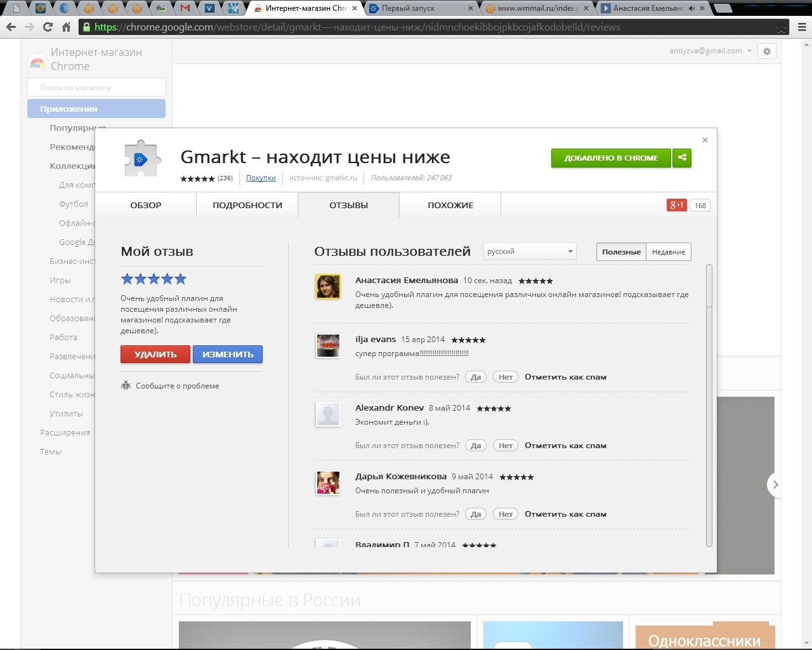This screenshot has height=650, width=812.
Task: Go back with the browser back arrow
Action: click(x=11, y=27)
